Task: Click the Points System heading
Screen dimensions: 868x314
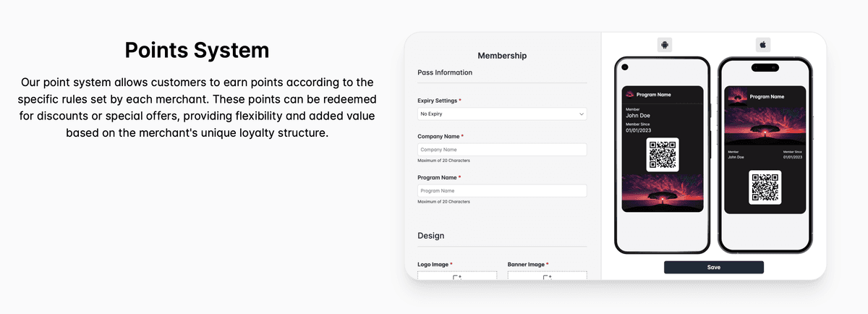Action: click(197, 50)
